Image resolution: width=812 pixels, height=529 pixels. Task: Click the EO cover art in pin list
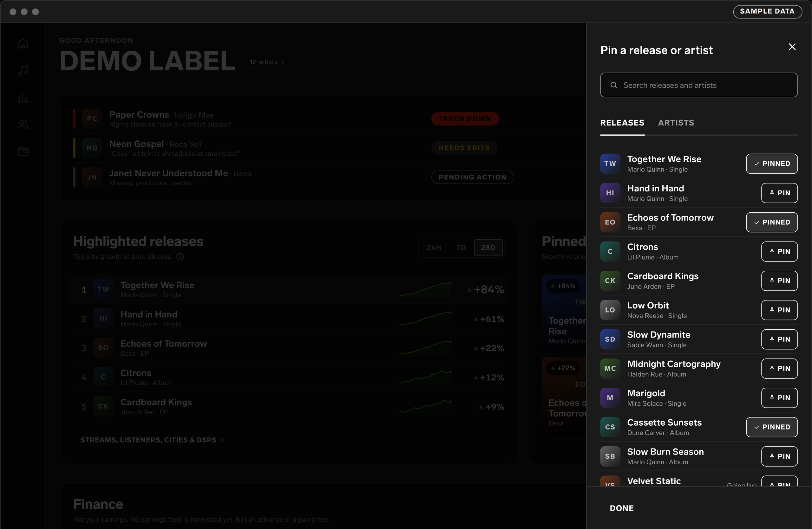pyautogui.click(x=610, y=222)
